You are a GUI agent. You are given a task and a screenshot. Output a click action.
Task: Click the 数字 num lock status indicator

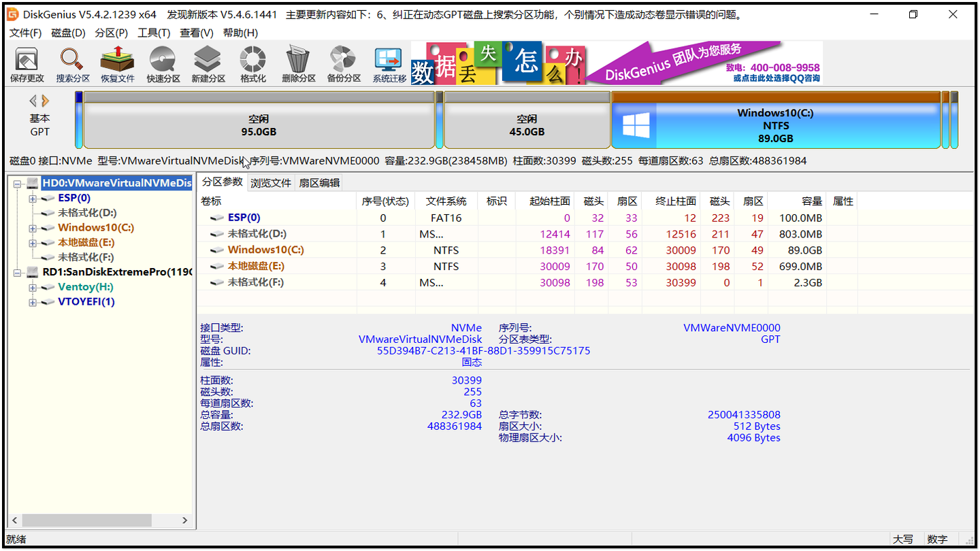click(x=937, y=539)
